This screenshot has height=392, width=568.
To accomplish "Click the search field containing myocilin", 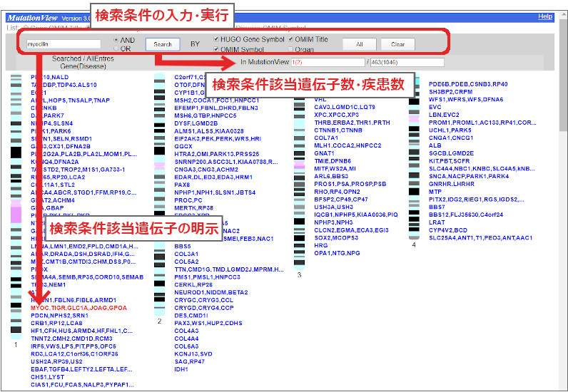I will point(63,44).
